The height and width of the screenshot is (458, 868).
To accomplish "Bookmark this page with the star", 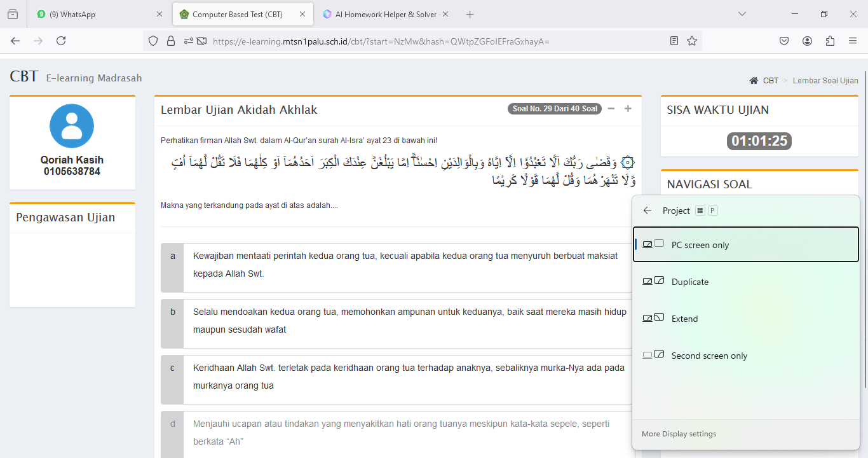I will tap(692, 41).
